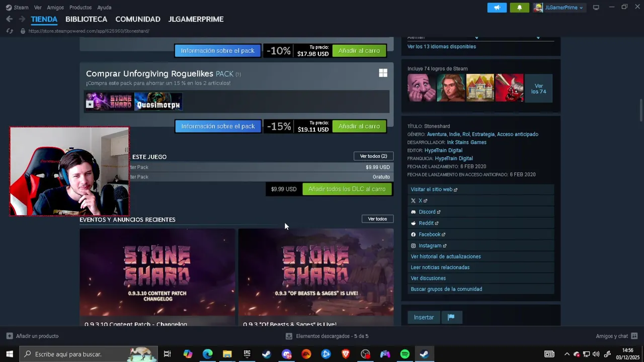Switch to Big Picture mode monitor icon
Viewport: 644px width, 362px height.
click(596, 8)
